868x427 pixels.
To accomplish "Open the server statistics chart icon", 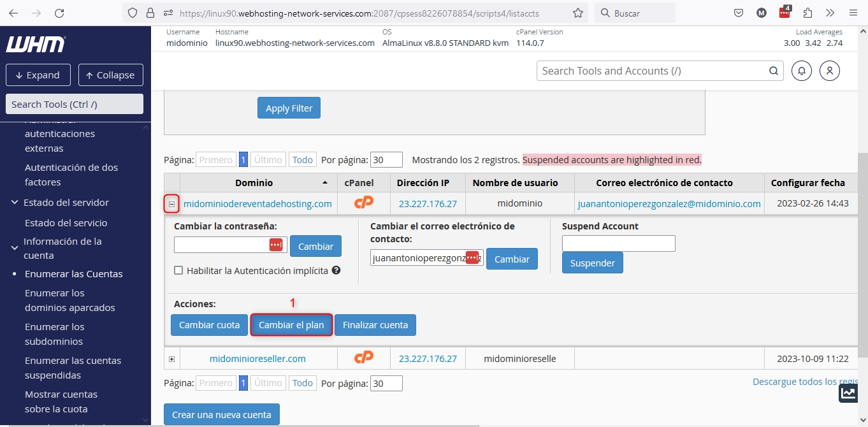I will [x=848, y=393].
